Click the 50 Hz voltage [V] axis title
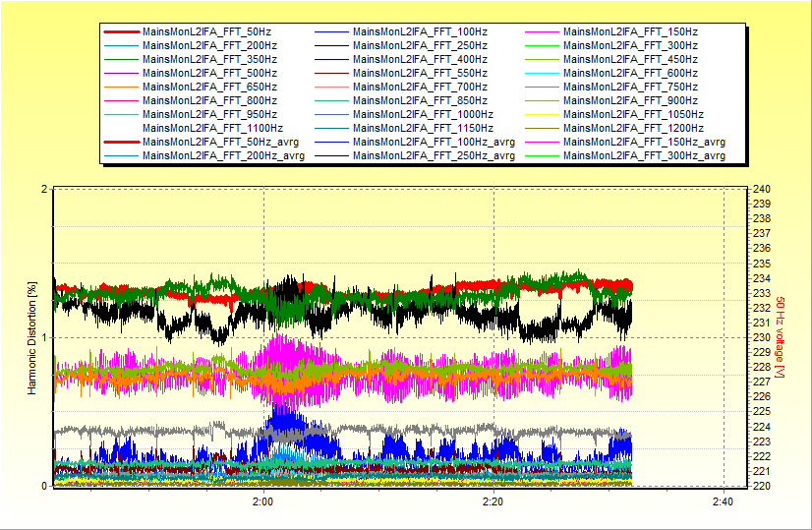The width and height of the screenshot is (812, 530). click(x=780, y=337)
